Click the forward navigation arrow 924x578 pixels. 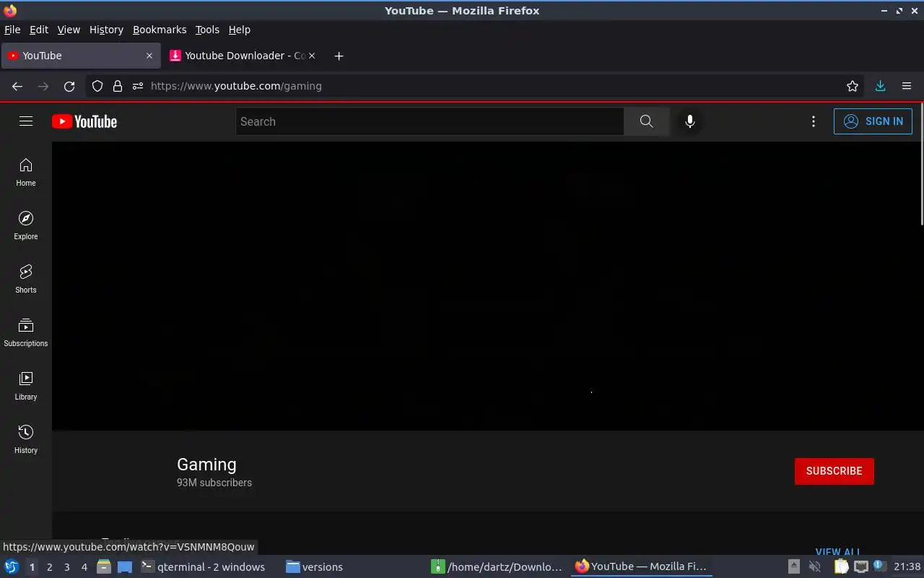point(43,86)
